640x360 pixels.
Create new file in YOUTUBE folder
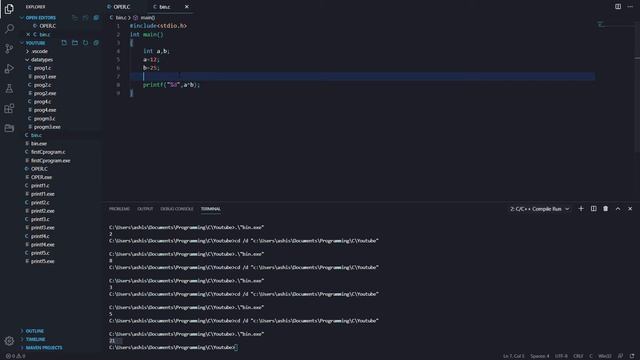tap(64, 43)
